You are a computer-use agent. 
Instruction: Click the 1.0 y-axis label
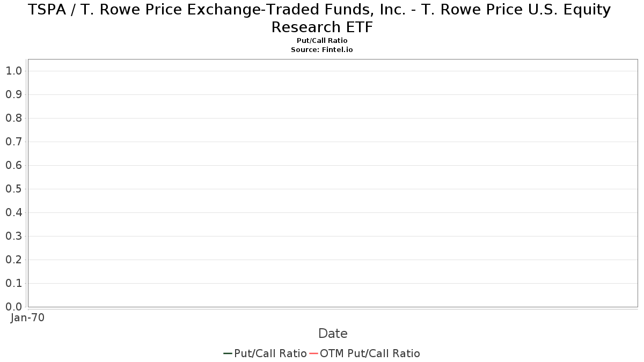coord(13,71)
